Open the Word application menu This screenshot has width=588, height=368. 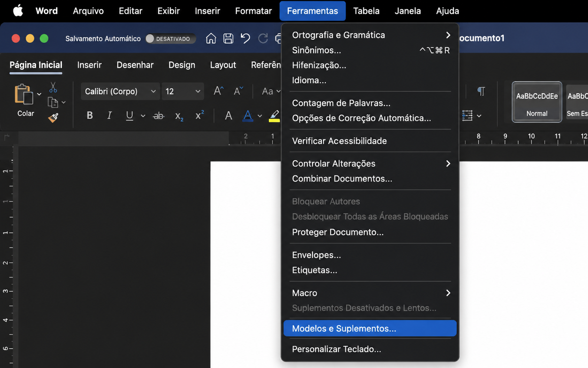tap(46, 11)
